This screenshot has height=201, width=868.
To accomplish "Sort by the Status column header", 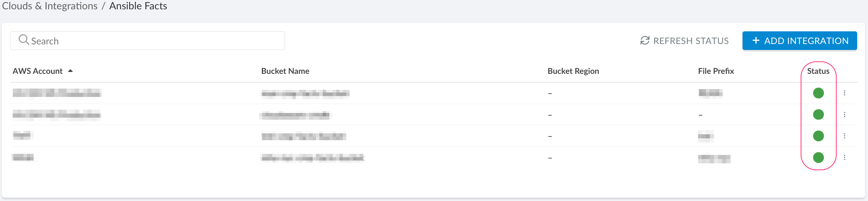I will (818, 71).
